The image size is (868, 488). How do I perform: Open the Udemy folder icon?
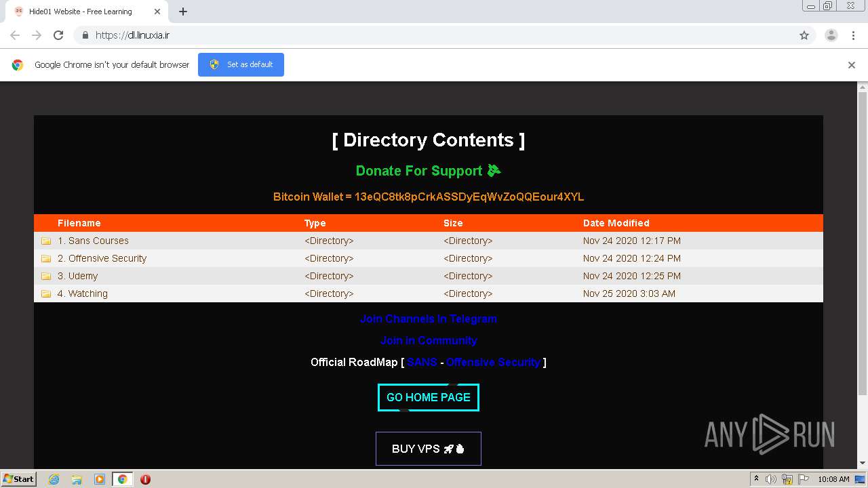[46, 276]
